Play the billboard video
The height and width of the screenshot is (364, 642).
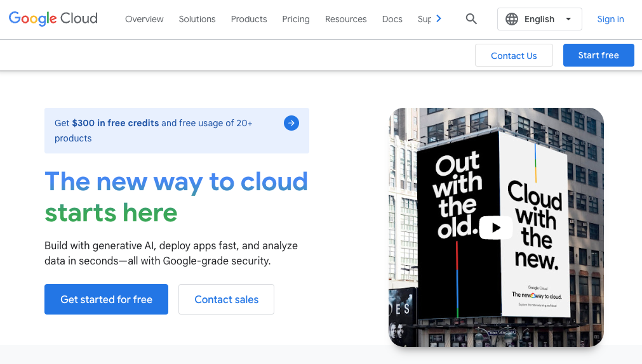point(495,228)
